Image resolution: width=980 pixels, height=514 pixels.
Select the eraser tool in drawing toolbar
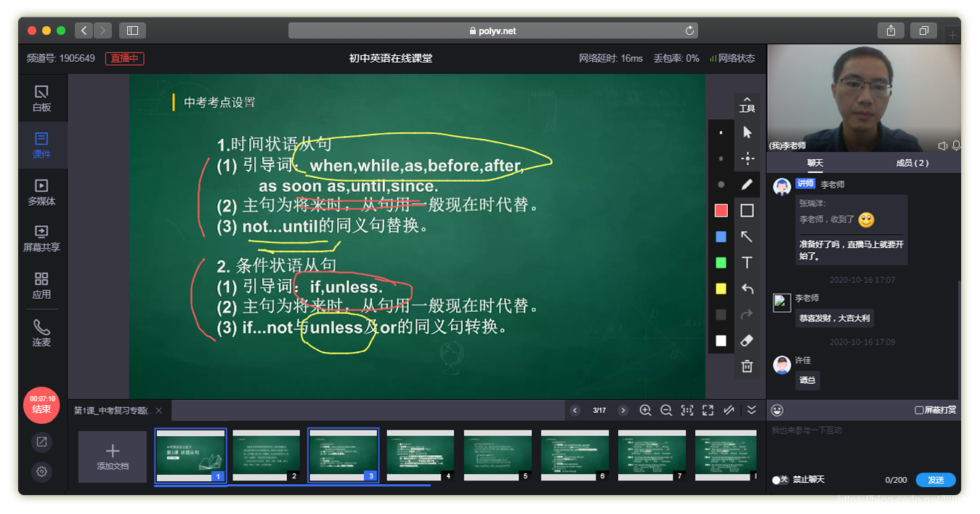[747, 341]
